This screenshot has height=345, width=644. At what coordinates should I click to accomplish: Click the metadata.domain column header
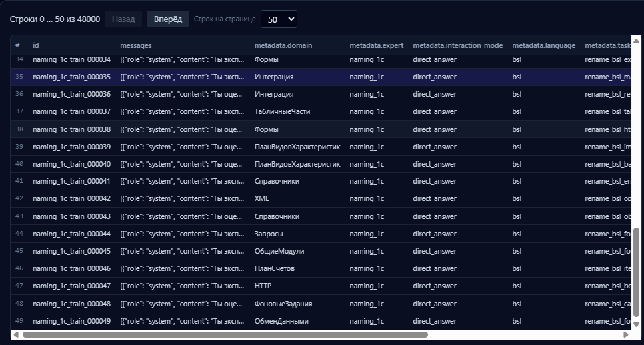pyautogui.click(x=283, y=45)
